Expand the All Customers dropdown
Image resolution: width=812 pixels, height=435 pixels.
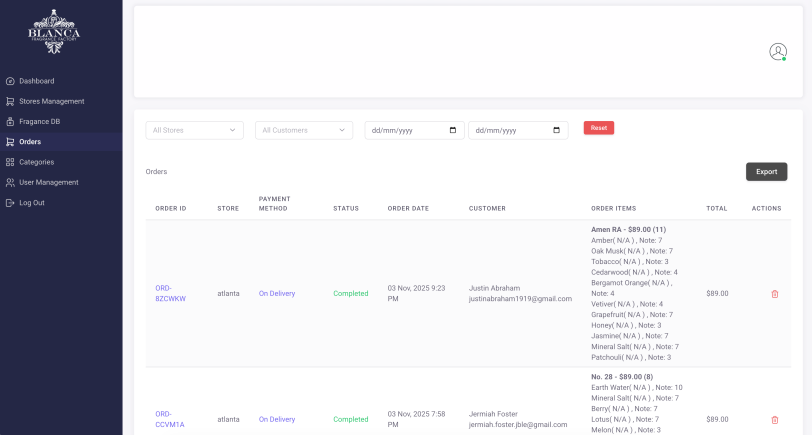[x=302, y=130]
